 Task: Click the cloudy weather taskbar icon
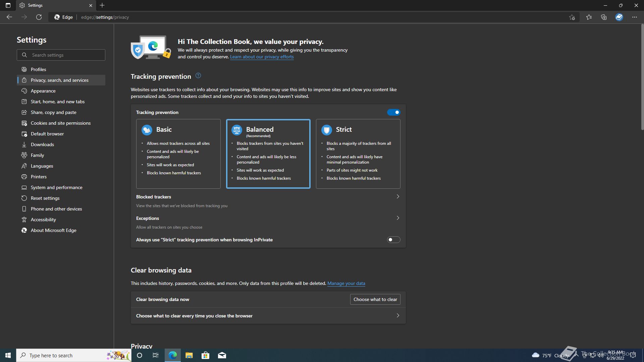536,355
